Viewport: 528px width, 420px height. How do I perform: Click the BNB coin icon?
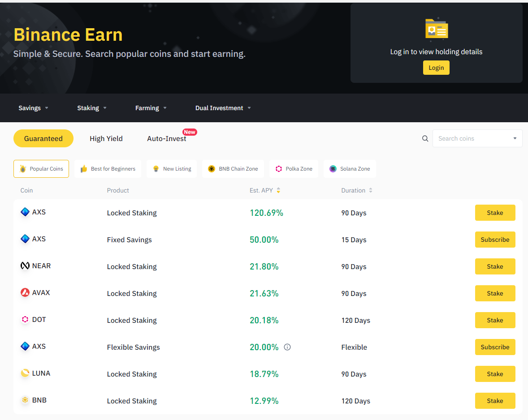[25, 400]
